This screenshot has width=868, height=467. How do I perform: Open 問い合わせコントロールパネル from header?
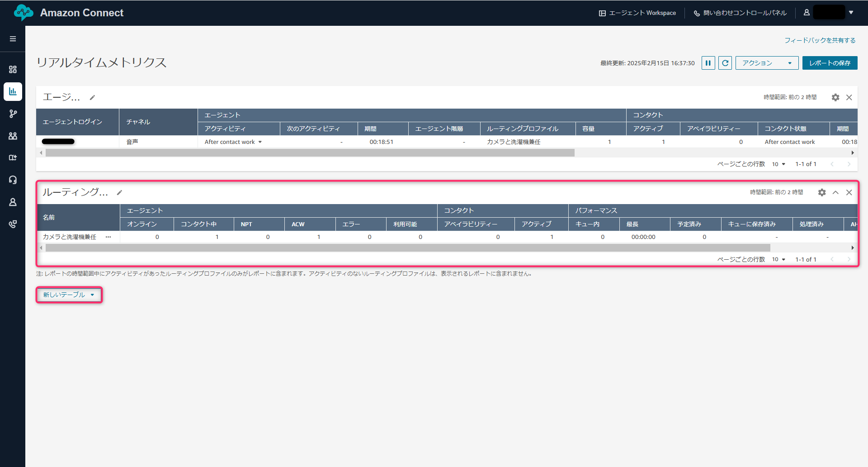coord(740,13)
